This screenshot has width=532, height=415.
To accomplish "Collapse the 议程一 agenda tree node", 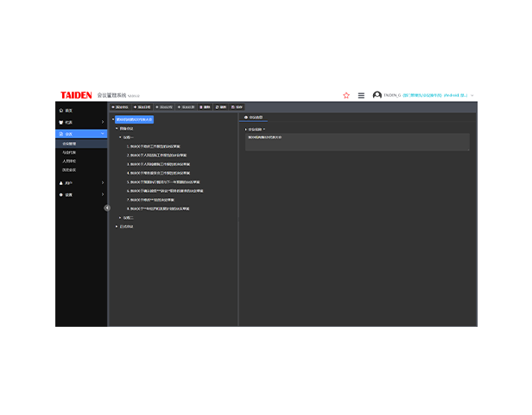I will pyautogui.click(x=120, y=137).
